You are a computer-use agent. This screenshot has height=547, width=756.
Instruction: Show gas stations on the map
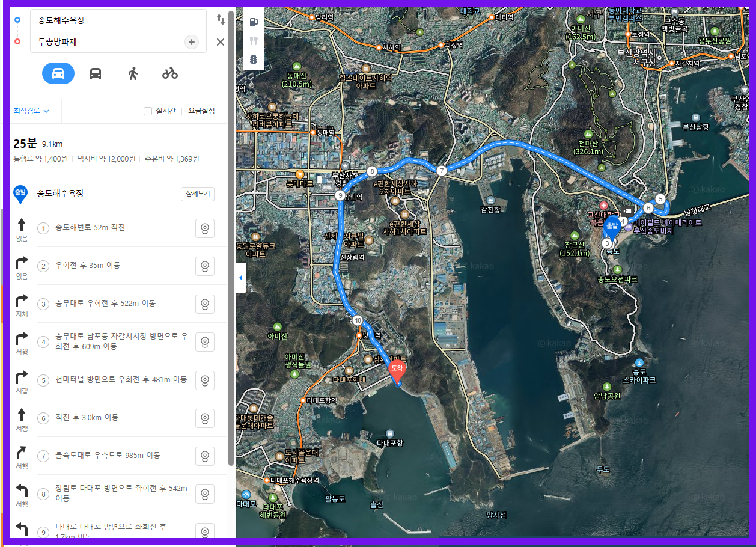(x=254, y=22)
